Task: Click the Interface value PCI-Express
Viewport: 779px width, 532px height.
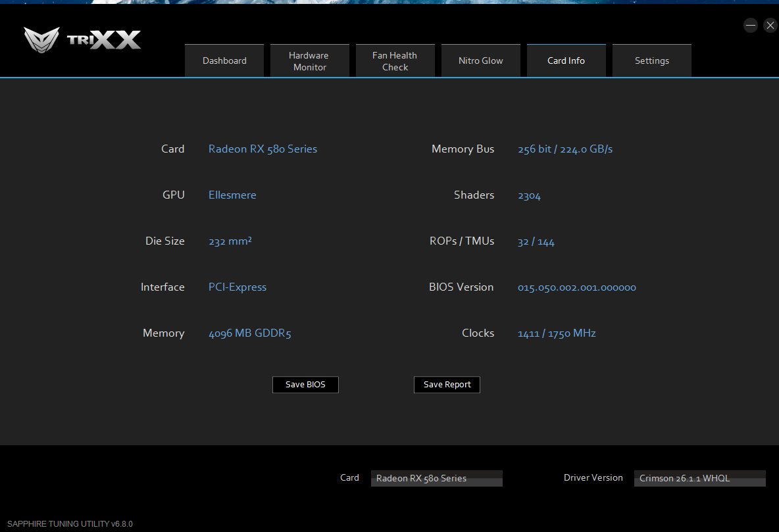Action: pos(237,287)
